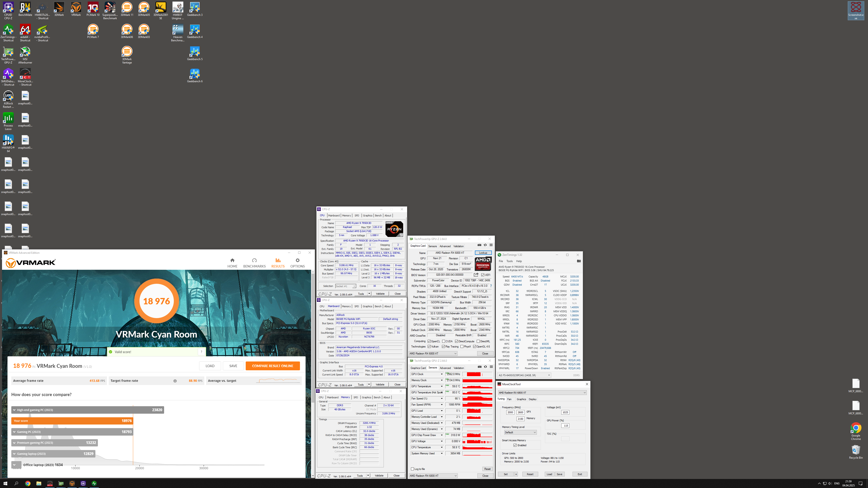Open the ZenTimings Tools menu
868x488 pixels.
[509, 261]
